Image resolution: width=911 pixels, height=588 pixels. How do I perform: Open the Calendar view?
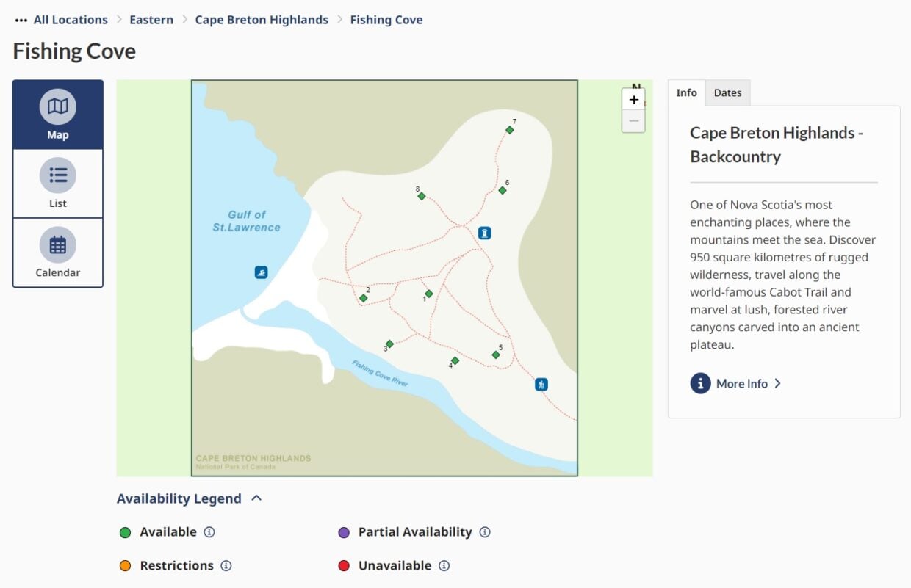coord(57,253)
